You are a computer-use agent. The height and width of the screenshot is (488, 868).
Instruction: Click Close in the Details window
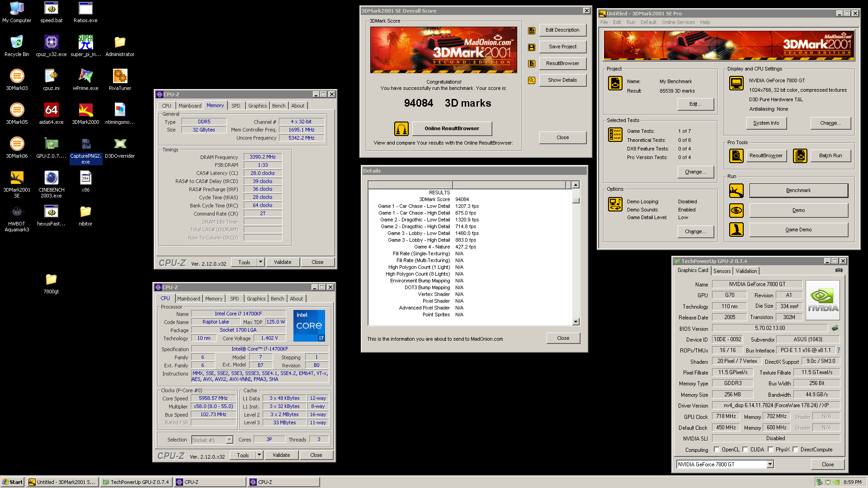click(x=563, y=338)
